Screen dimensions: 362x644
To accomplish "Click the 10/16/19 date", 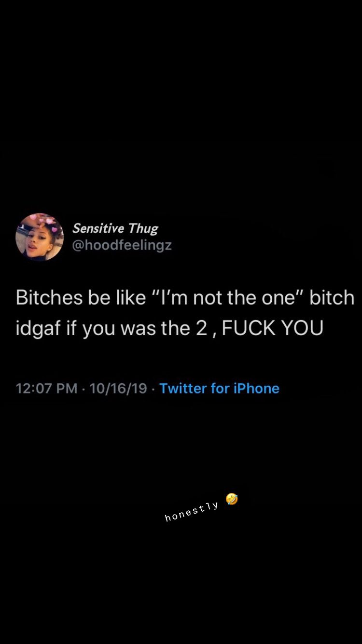I will tap(118, 388).
